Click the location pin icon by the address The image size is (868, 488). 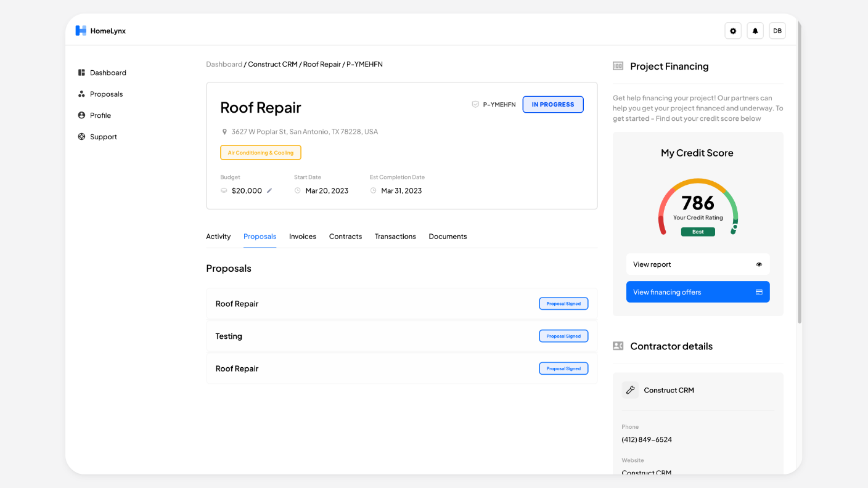tap(224, 132)
